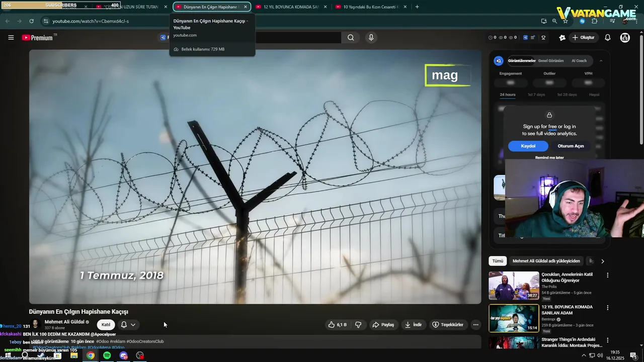Click the Katıl join button
This screenshot has width=644, height=362.
point(106,325)
